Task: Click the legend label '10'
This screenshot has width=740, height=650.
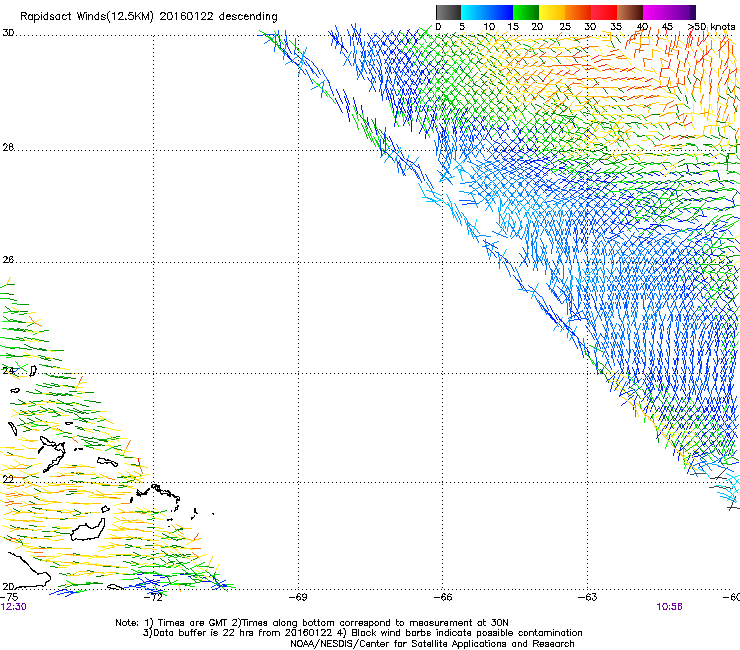Action: click(x=489, y=27)
